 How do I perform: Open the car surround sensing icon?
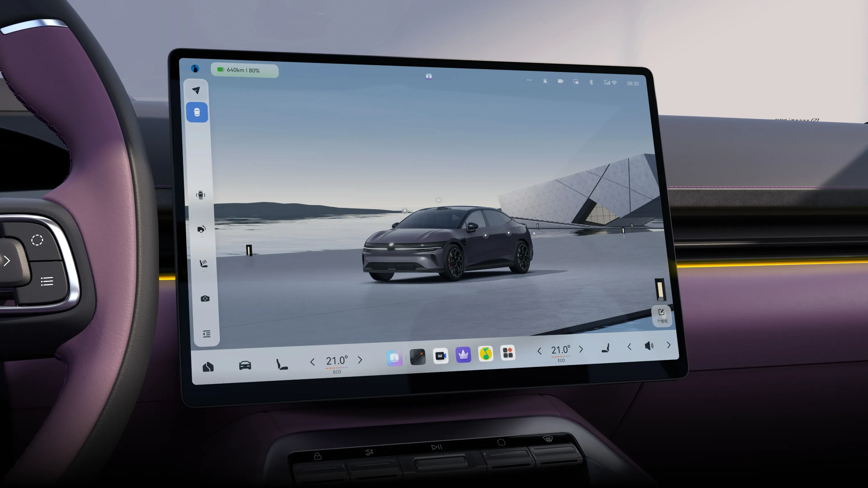pos(201,195)
